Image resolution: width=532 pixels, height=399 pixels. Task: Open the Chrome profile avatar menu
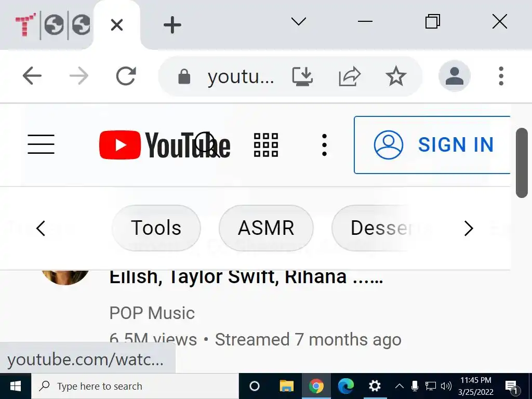pyautogui.click(x=454, y=76)
